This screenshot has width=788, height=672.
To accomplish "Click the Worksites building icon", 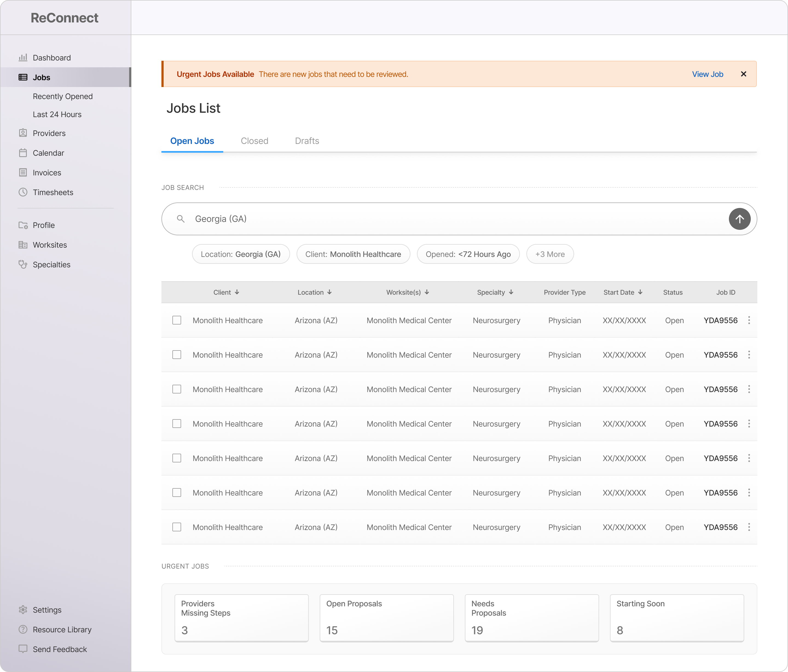I will tap(23, 245).
